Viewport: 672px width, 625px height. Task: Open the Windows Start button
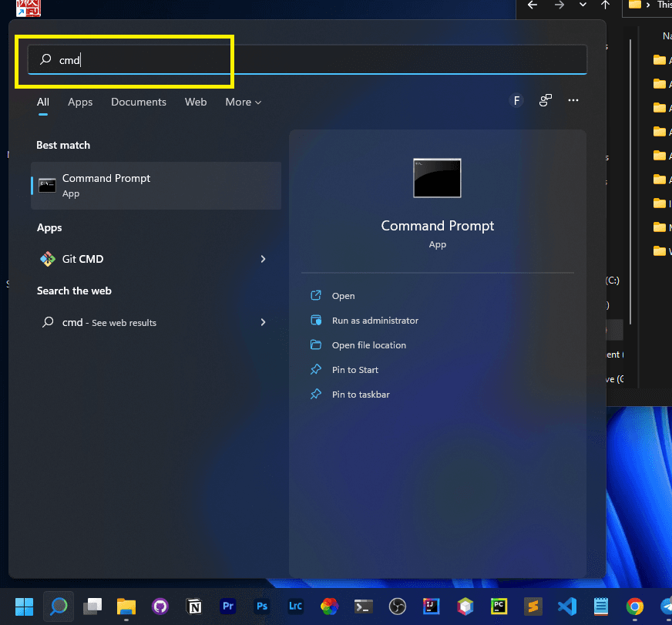[24, 607]
